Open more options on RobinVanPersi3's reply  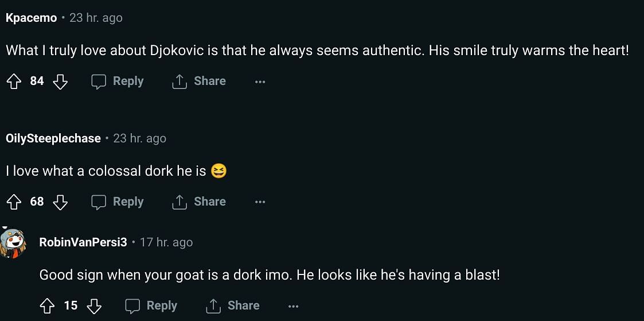(x=294, y=306)
